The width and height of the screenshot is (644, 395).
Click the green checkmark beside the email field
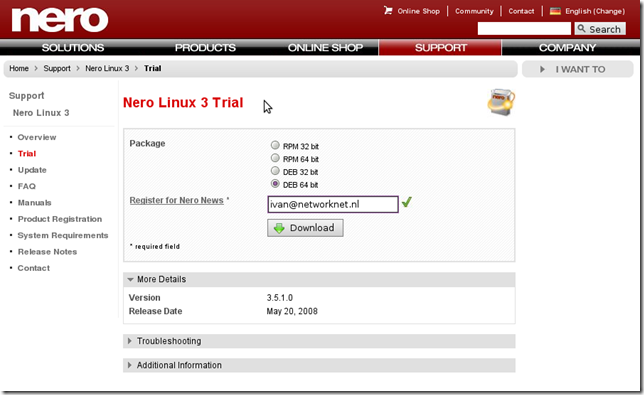click(407, 202)
